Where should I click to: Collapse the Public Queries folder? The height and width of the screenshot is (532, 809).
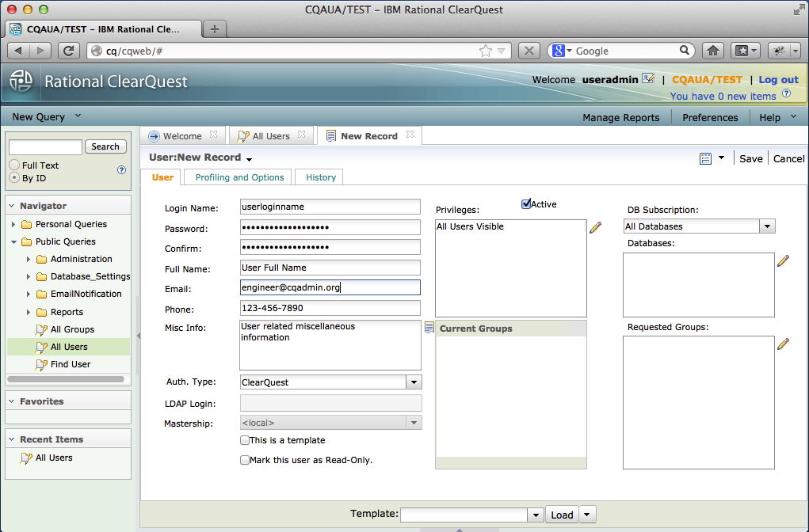[x=13, y=241]
